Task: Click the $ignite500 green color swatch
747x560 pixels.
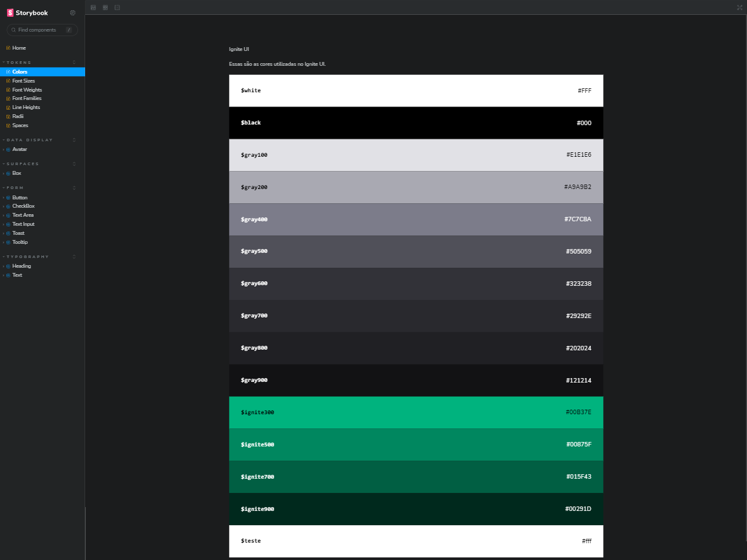Action: (x=416, y=444)
